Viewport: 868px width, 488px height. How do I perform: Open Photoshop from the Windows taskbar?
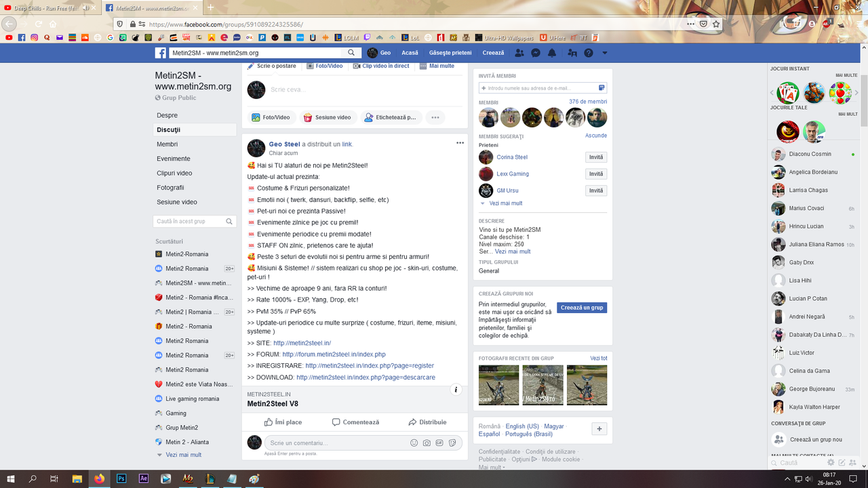point(121,479)
